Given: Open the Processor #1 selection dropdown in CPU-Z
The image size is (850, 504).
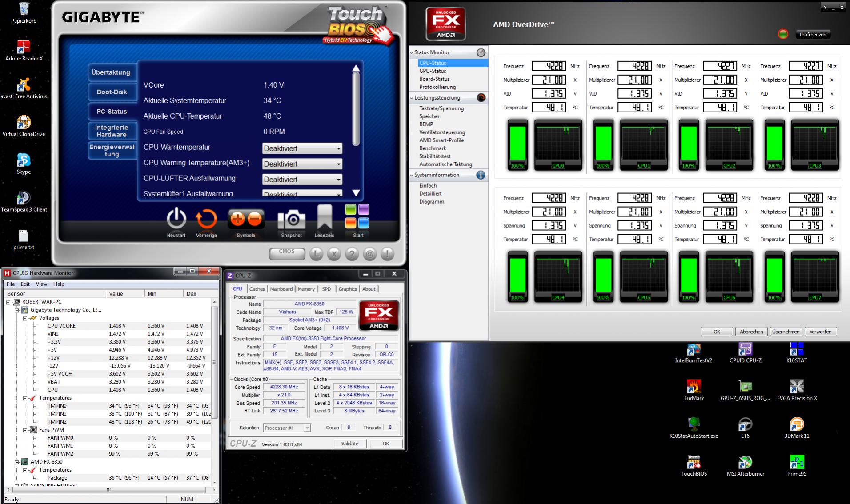Looking at the screenshot, I should [287, 428].
